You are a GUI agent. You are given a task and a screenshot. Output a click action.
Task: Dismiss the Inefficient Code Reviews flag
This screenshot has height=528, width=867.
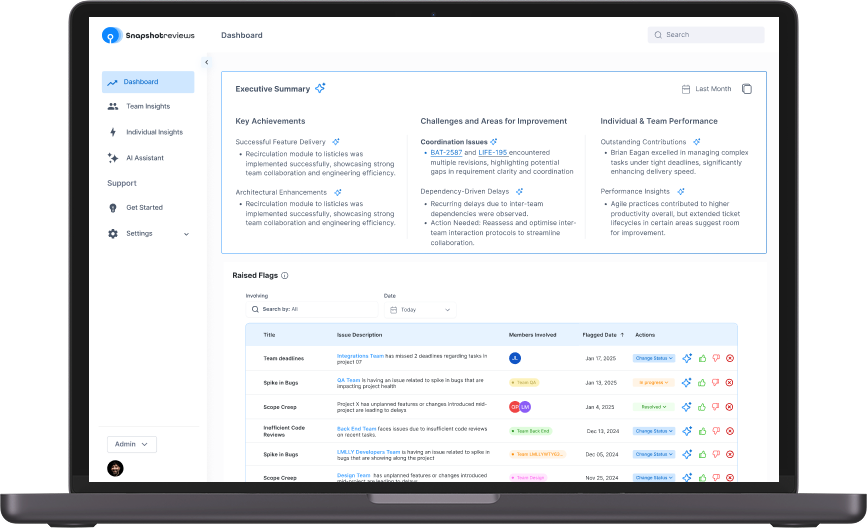tap(730, 431)
